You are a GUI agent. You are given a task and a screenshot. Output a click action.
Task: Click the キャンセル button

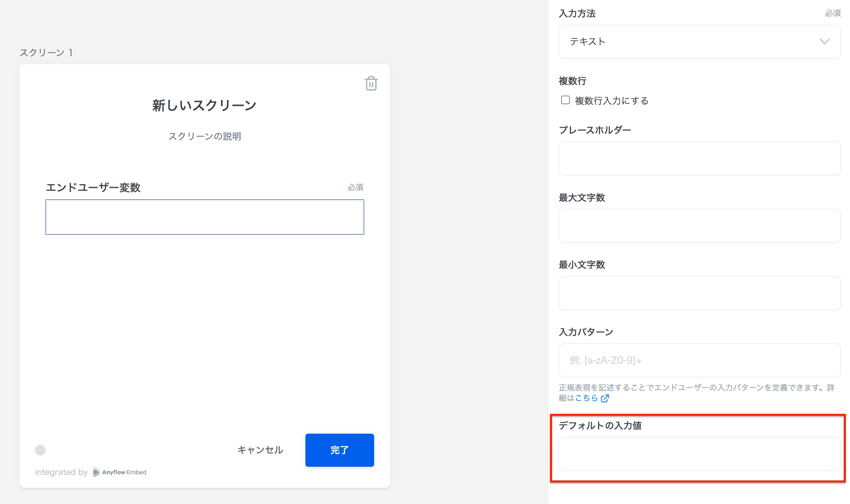[x=260, y=450]
